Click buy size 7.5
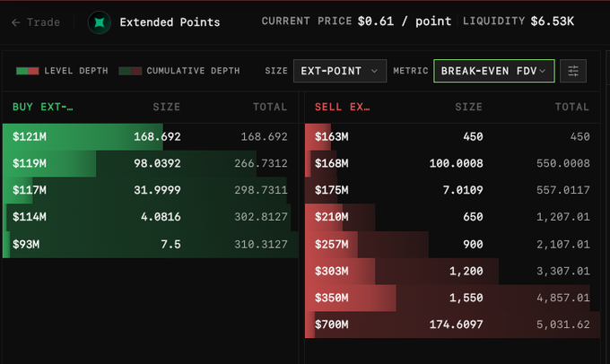This screenshot has height=364, width=610. (x=170, y=244)
